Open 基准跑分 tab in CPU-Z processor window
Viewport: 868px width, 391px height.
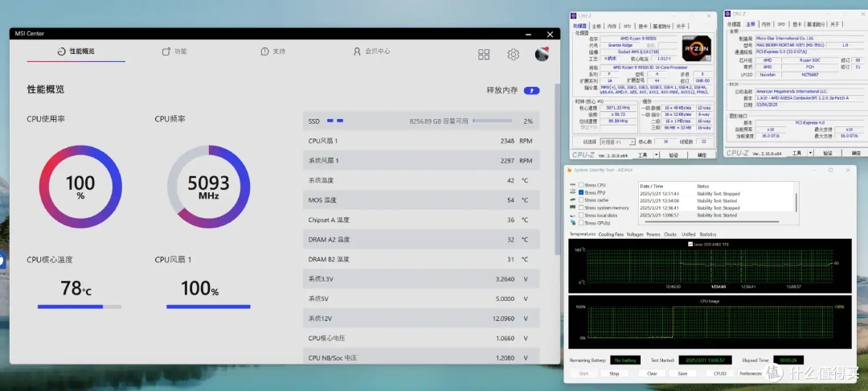click(661, 26)
